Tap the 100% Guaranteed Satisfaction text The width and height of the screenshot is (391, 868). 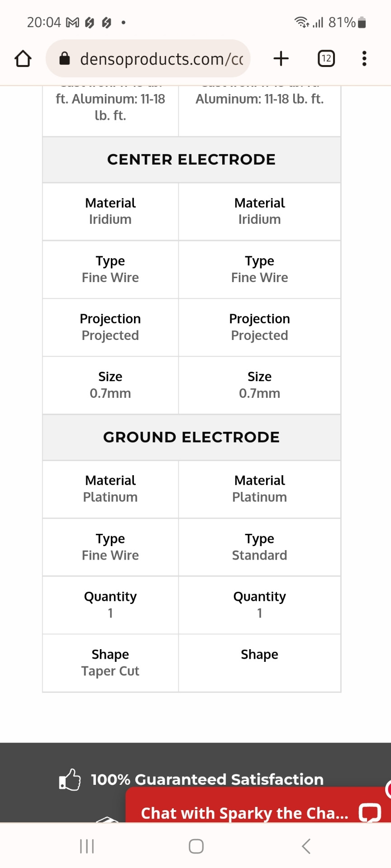click(207, 779)
